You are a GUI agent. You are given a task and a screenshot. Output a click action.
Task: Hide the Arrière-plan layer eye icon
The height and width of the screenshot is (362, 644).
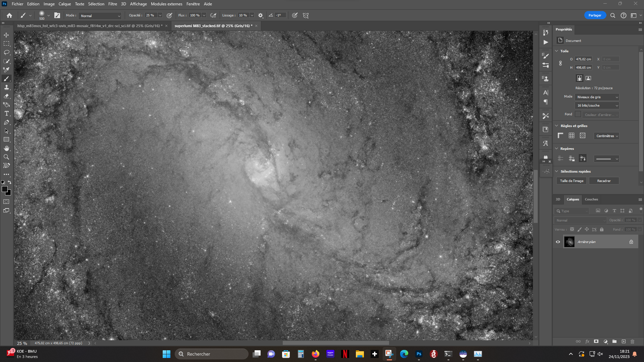click(x=558, y=242)
